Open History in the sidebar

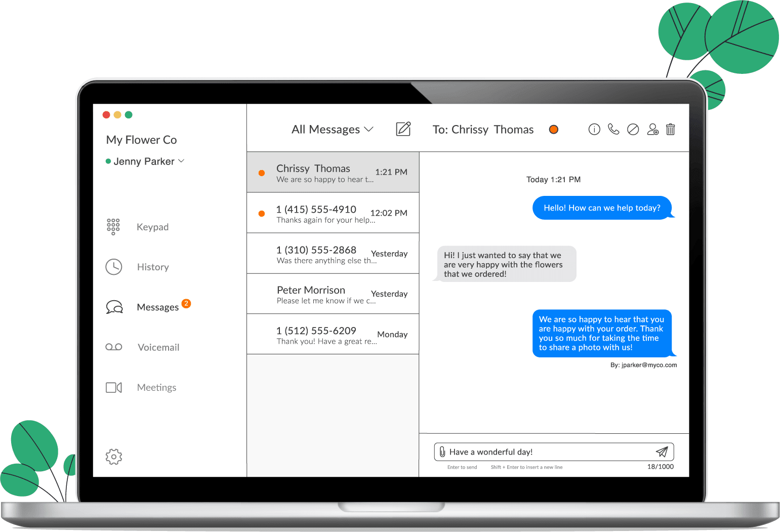click(x=152, y=267)
